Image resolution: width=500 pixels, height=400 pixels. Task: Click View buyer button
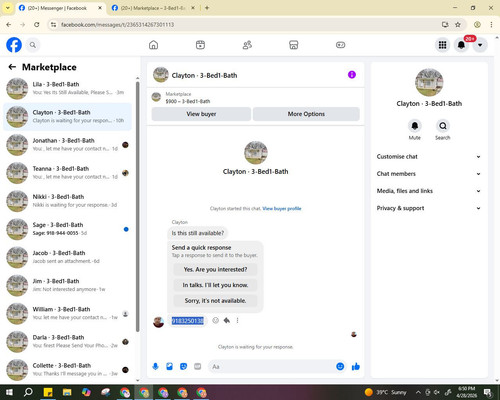point(201,114)
